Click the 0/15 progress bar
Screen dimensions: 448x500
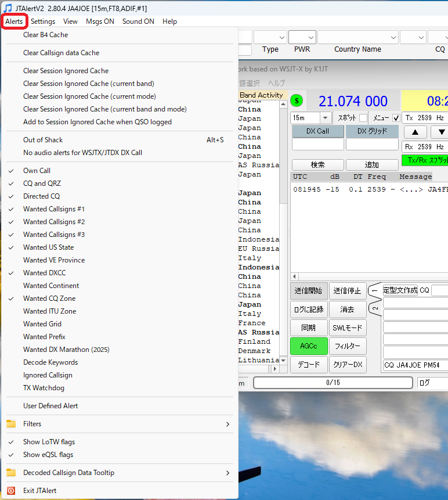(x=333, y=383)
